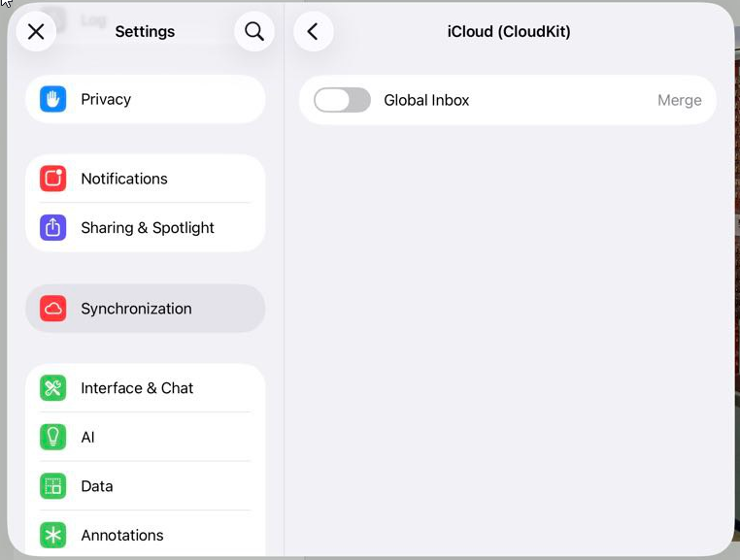Viewport: 740px width, 560px height.
Task: Click the Annotations asterisk icon
Action: pos(52,535)
